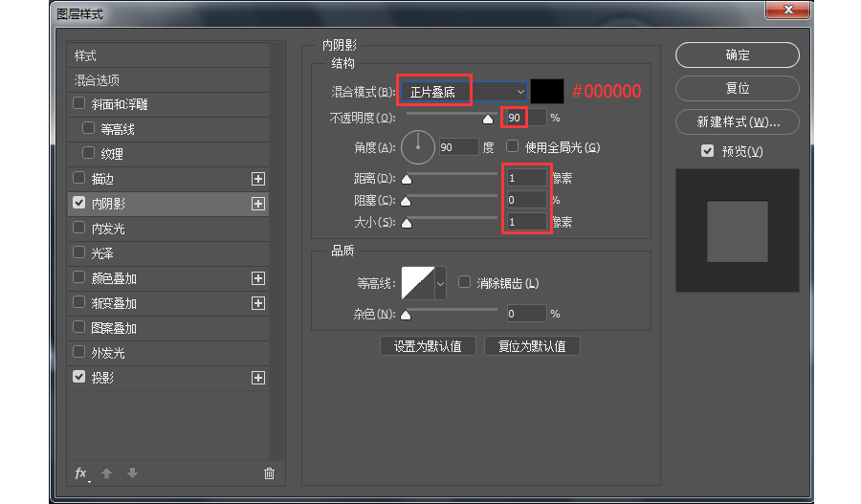
Task: Enable 等高线 sub-option checkbox
Action: [88, 128]
